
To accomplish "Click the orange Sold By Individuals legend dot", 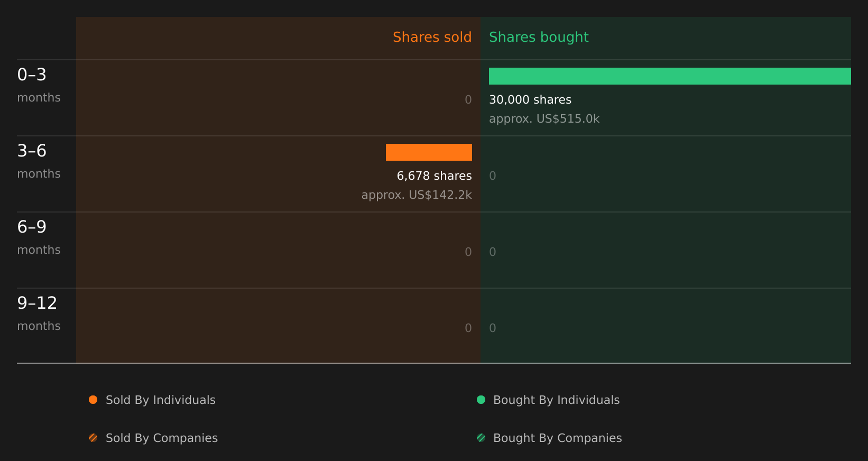I will 93,400.
